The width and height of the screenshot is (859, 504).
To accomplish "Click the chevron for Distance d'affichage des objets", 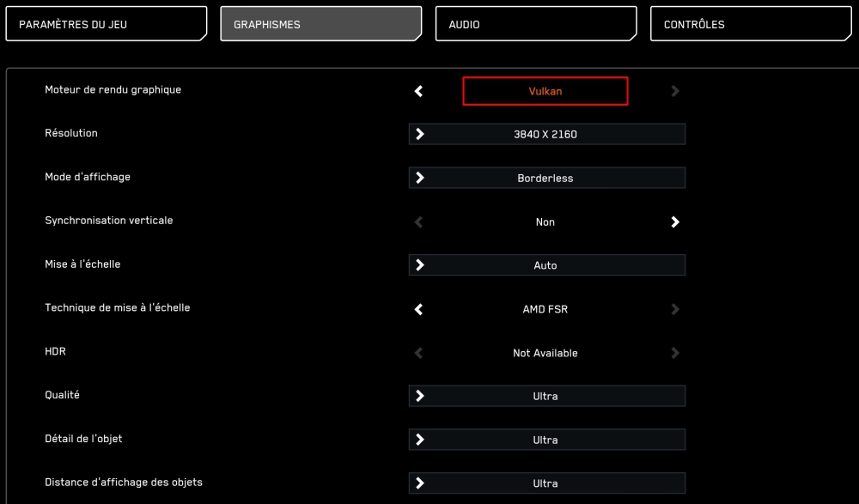I will [420, 483].
